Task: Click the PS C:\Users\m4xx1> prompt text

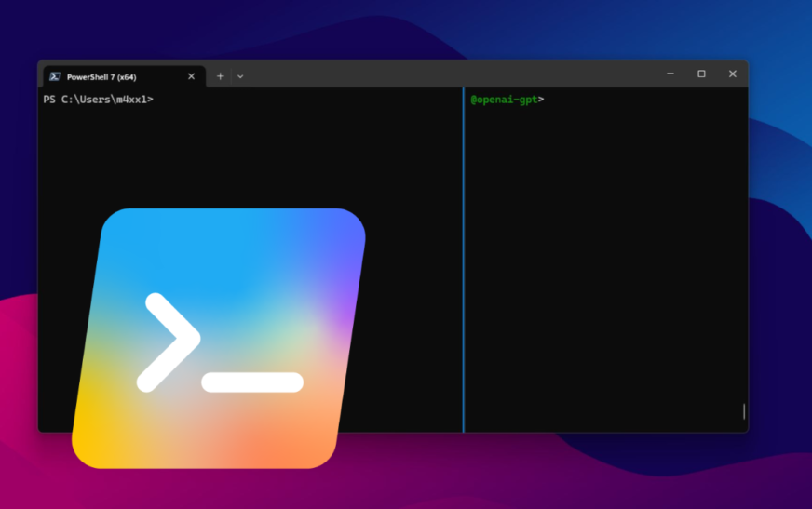Action: (x=99, y=100)
